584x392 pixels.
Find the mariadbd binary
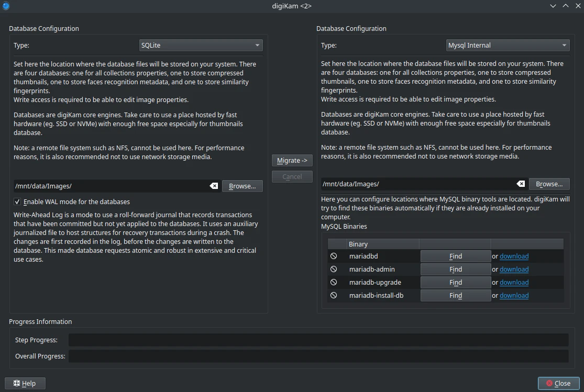tap(455, 256)
